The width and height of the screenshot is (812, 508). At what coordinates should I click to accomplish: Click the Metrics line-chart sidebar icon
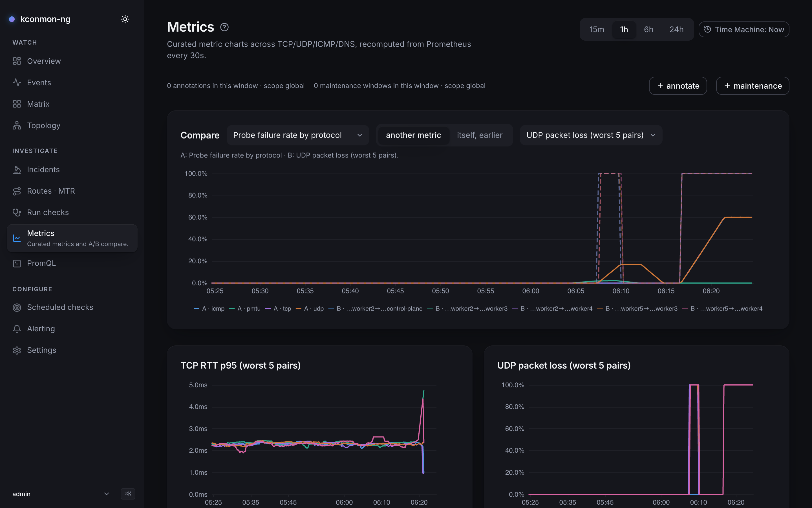tap(17, 238)
